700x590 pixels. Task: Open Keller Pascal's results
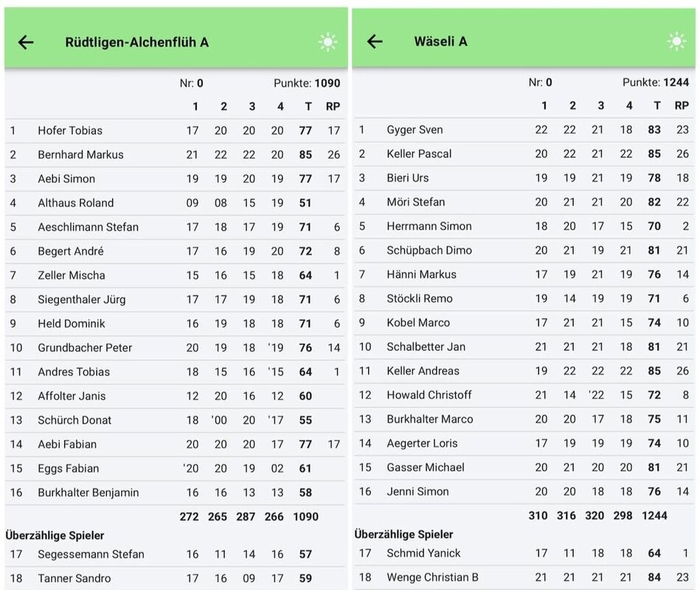point(419,154)
